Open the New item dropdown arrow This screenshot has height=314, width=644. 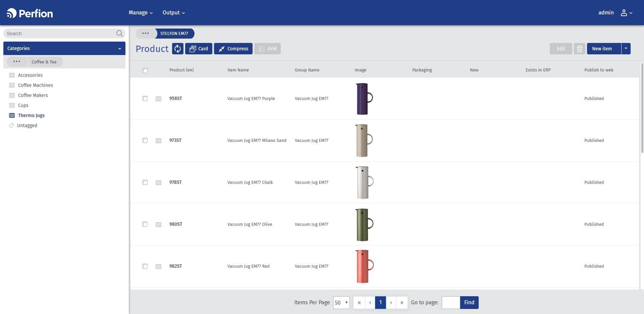tap(626, 49)
